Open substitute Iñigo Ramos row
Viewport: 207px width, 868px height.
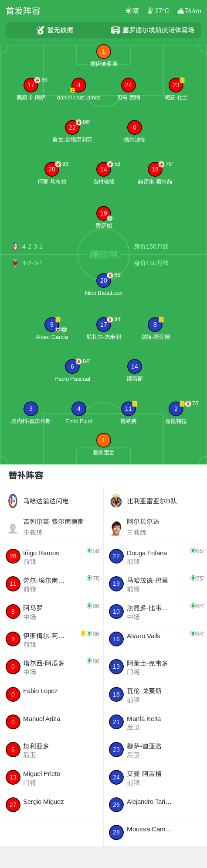pyautogui.click(x=52, y=557)
